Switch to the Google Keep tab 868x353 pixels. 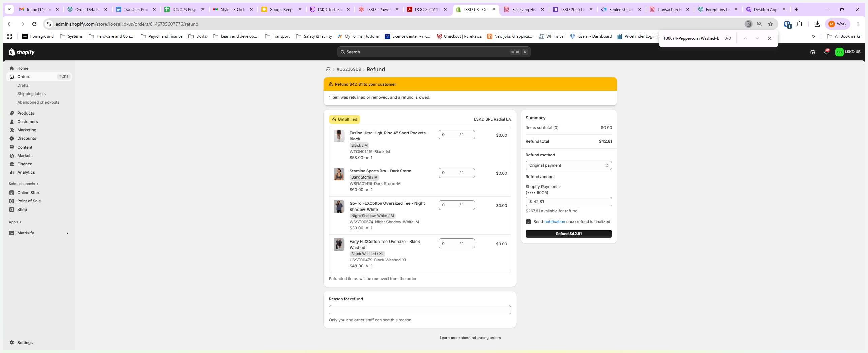(281, 9)
